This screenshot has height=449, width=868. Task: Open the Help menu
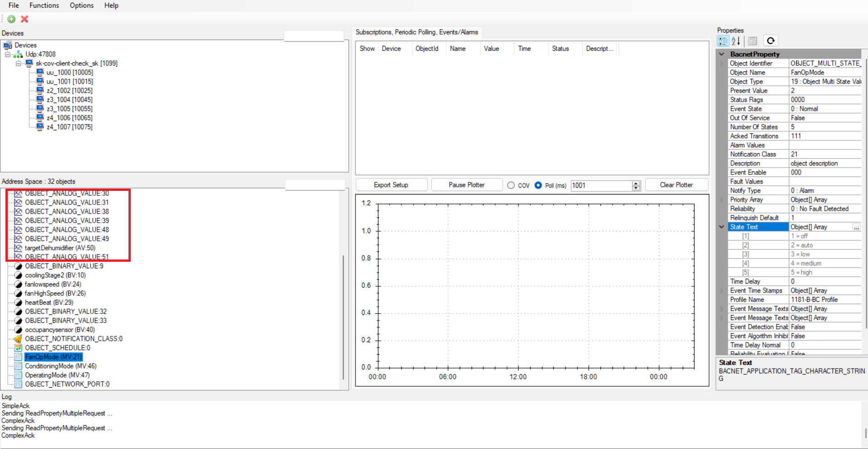pyautogui.click(x=111, y=5)
